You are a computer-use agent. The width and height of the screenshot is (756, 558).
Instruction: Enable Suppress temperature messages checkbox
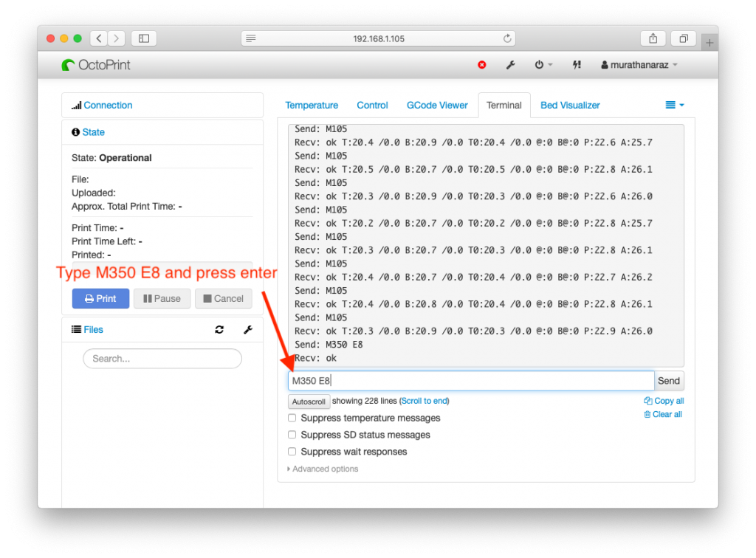point(292,418)
